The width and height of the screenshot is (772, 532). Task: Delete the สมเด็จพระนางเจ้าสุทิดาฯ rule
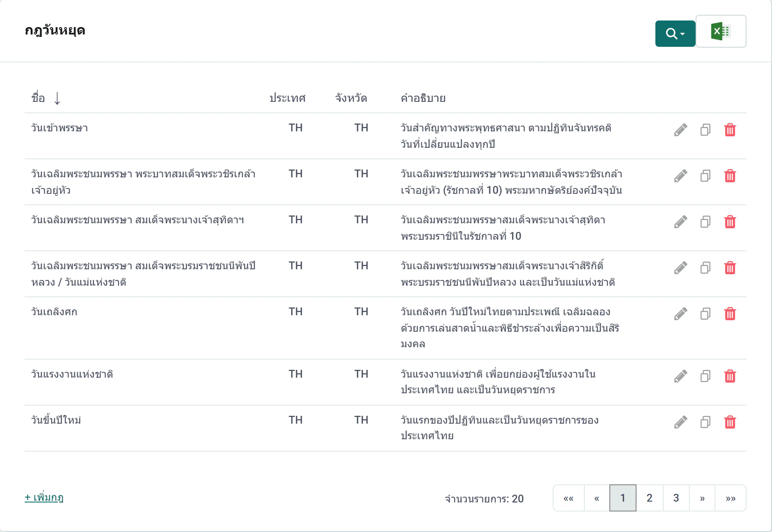tap(730, 222)
